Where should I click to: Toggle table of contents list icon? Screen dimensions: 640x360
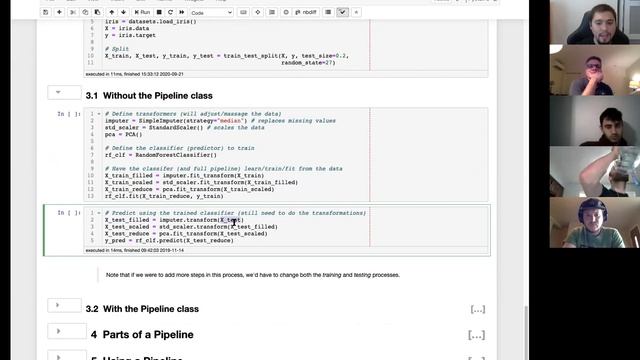click(272, 12)
